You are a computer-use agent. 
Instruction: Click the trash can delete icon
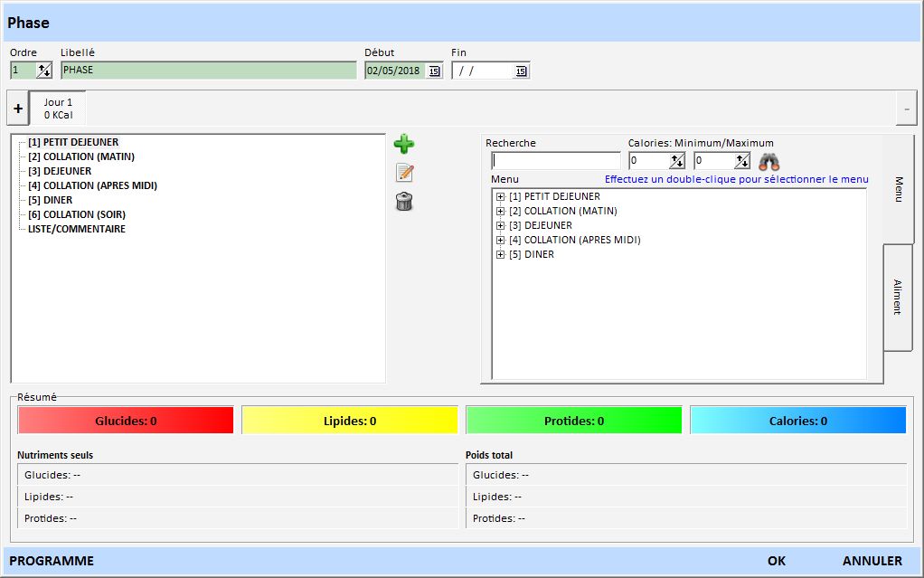tap(404, 202)
